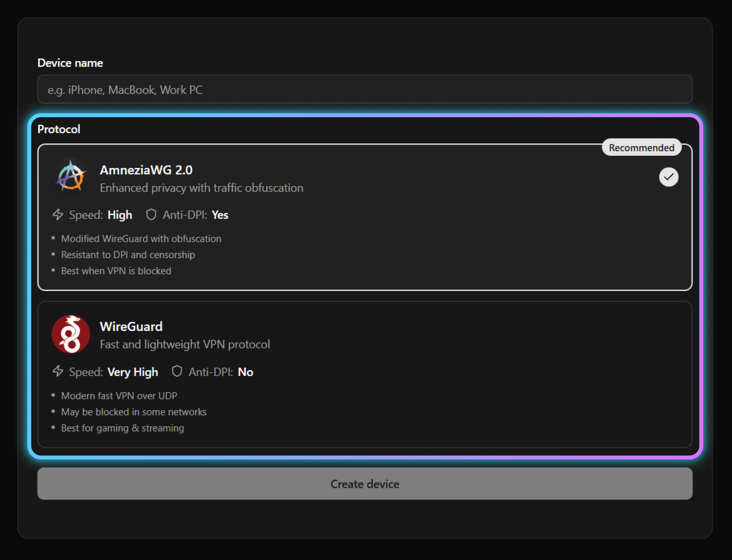Viewport: 732px width, 560px height.
Task: Click the shield icon beside Anti-DPI: No
Action: pyautogui.click(x=177, y=372)
